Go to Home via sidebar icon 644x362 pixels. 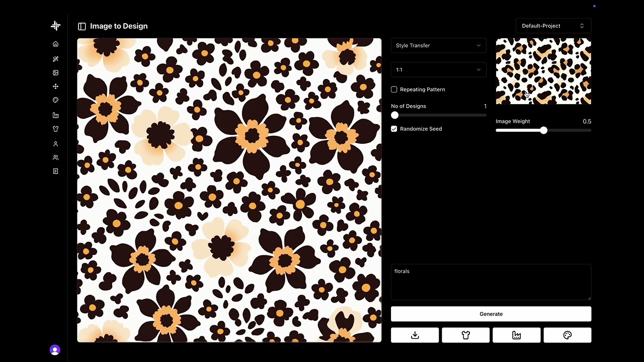tap(55, 44)
